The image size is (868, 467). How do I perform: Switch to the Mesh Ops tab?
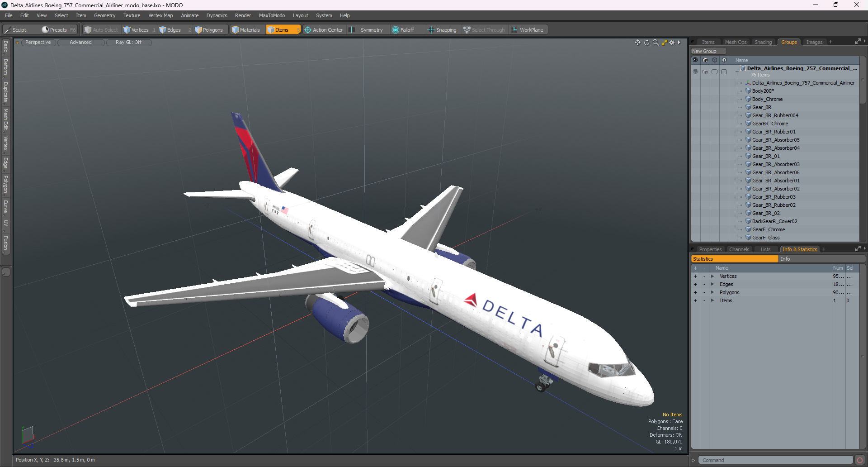tap(736, 42)
